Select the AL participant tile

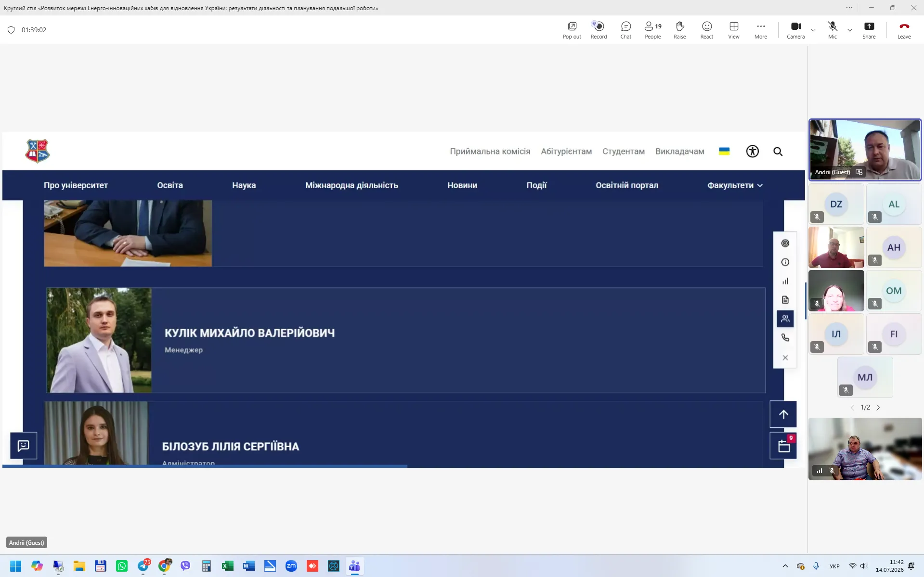click(894, 204)
